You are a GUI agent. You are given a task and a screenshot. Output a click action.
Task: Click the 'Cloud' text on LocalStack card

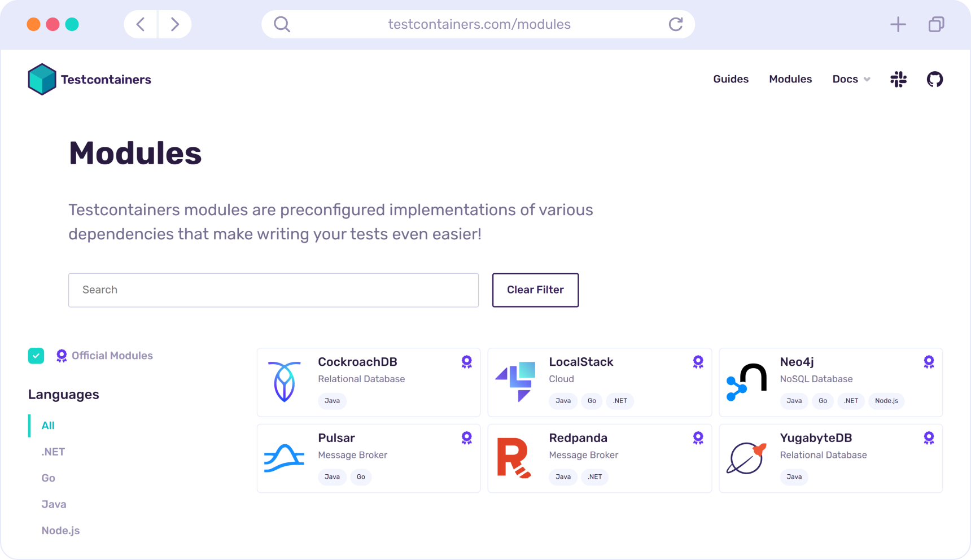pyautogui.click(x=561, y=379)
